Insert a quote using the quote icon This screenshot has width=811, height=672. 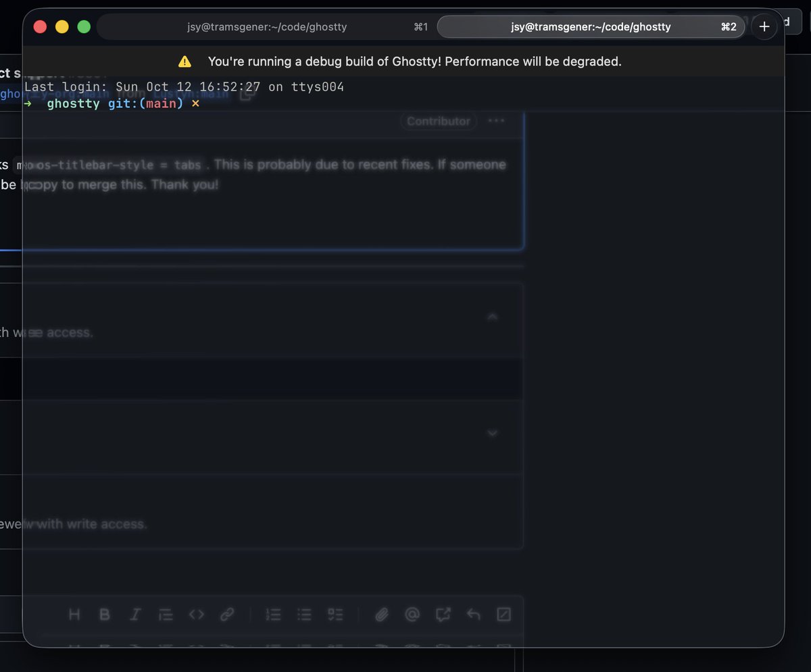pyautogui.click(x=166, y=614)
